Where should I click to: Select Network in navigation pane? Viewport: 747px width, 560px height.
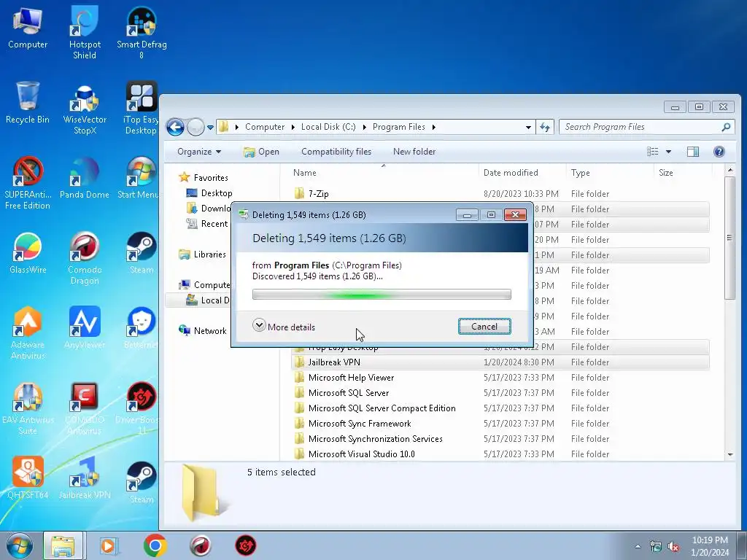coord(210,330)
